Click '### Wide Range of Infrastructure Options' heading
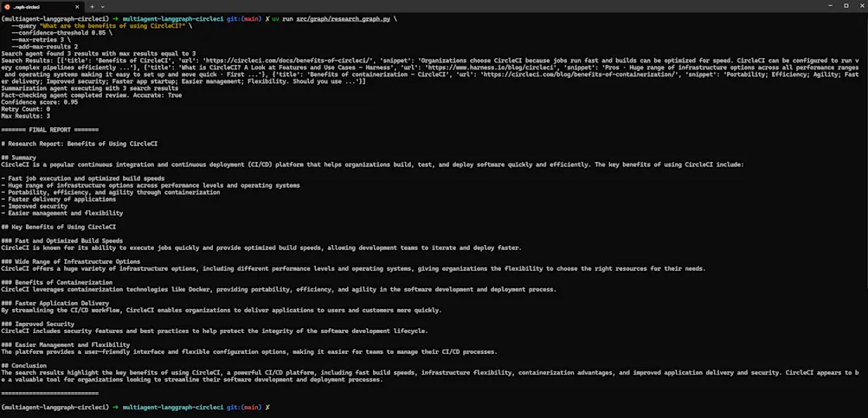Viewport: 868px width, 418px height. click(x=70, y=261)
